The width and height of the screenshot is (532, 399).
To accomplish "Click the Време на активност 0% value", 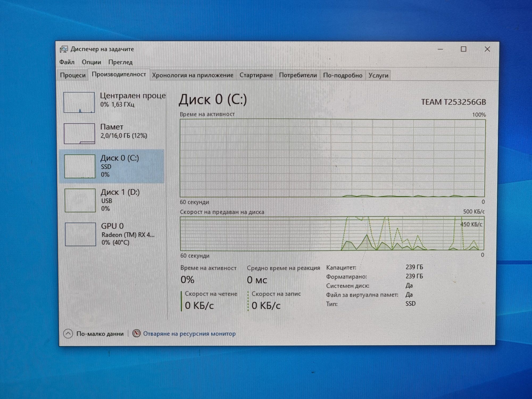I will (187, 280).
